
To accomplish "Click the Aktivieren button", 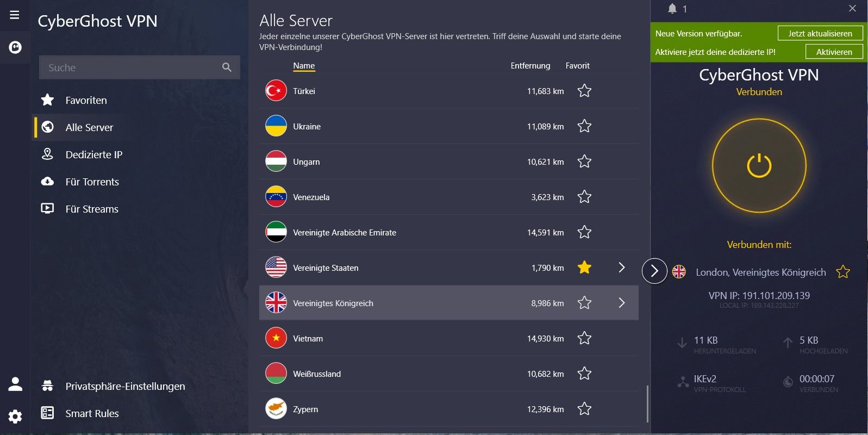I will pyautogui.click(x=834, y=52).
